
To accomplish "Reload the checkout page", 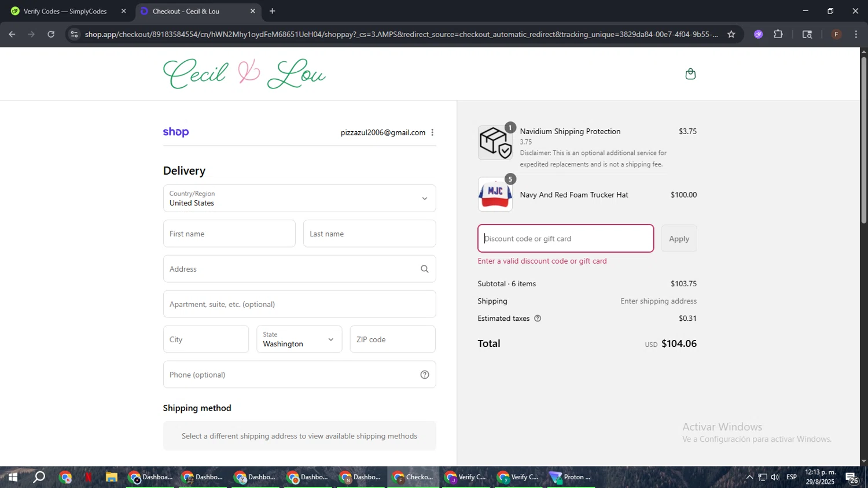I will tap(51, 34).
